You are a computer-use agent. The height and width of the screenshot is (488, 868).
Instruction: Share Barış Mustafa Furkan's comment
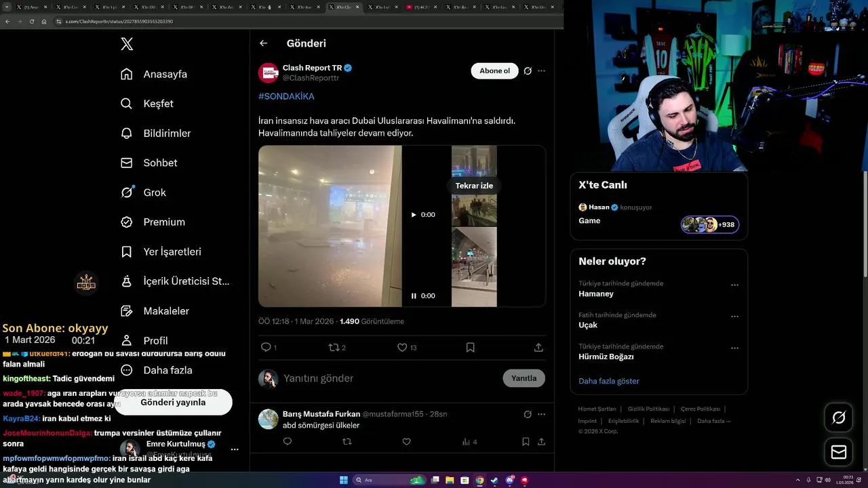tap(541, 441)
